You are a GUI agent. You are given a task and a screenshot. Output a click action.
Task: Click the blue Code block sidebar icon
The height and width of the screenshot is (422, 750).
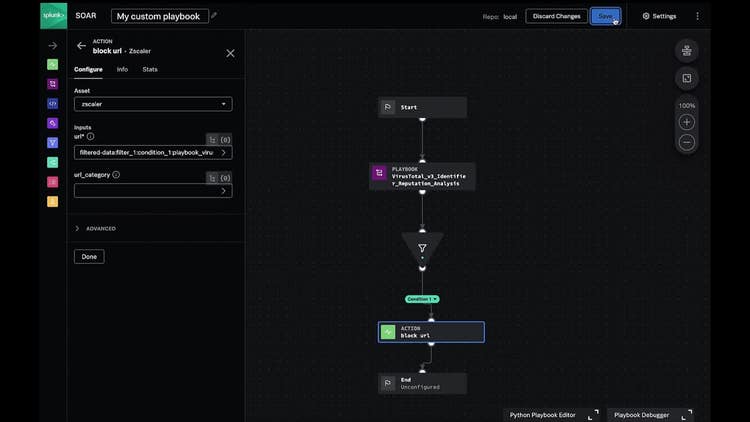point(53,103)
